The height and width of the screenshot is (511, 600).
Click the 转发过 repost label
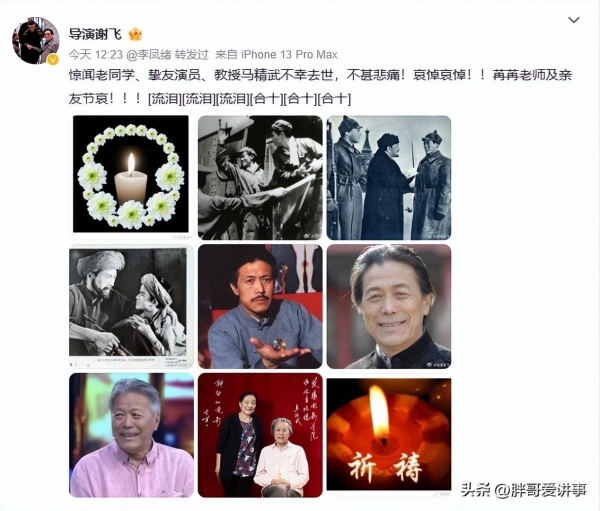click(192, 55)
